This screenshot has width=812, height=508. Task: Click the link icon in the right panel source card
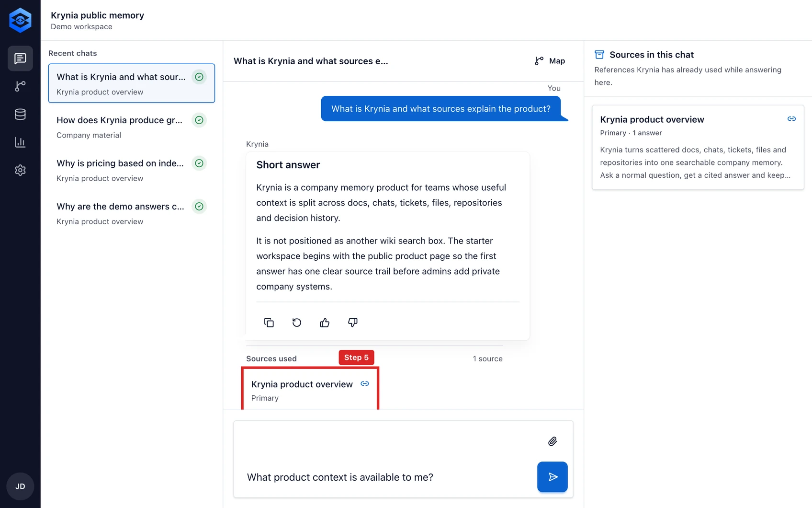pyautogui.click(x=791, y=119)
